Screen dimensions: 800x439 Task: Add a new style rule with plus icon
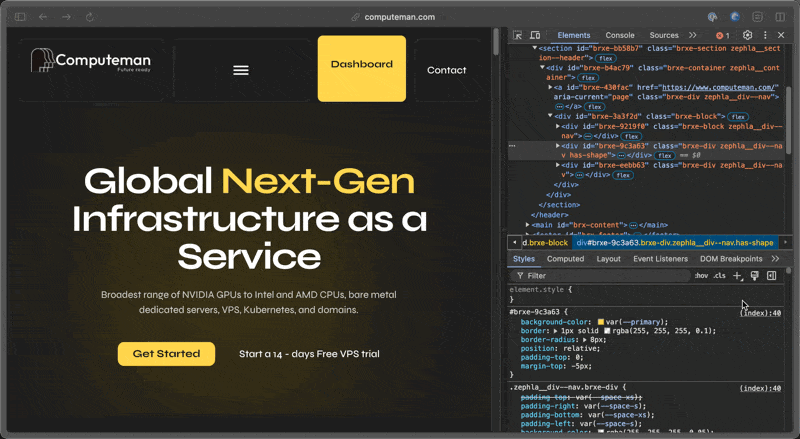pyautogui.click(x=737, y=276)
